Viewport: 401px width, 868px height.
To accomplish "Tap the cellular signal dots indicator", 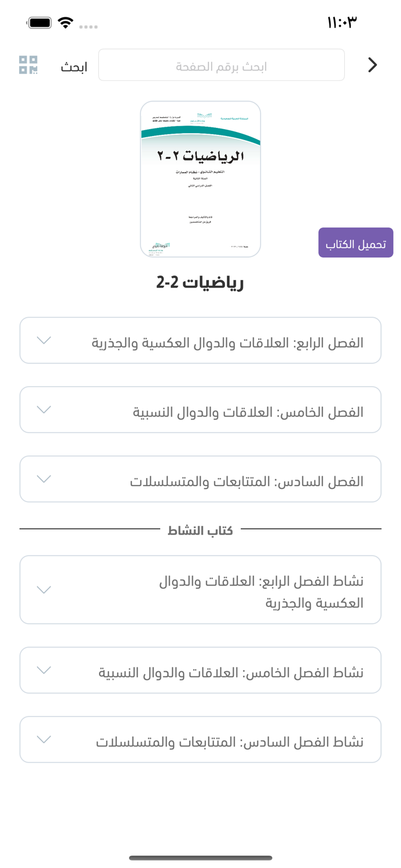I will 89,26.
